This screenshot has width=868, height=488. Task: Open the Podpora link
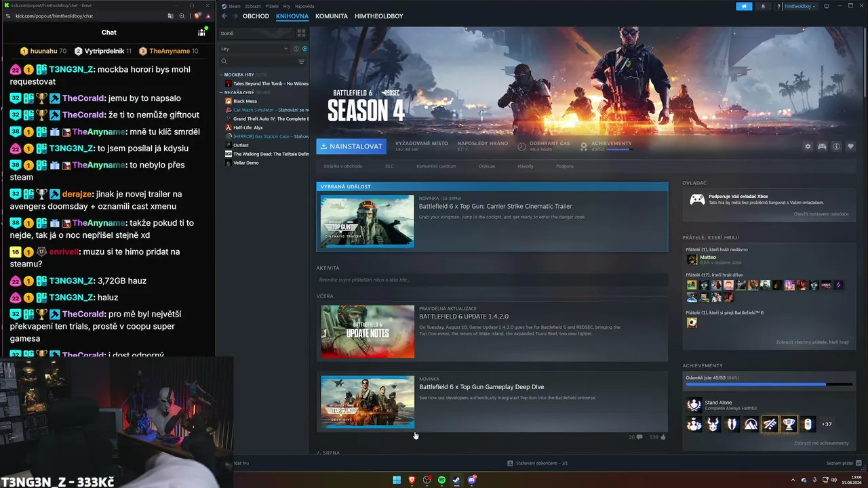point(565,166)
